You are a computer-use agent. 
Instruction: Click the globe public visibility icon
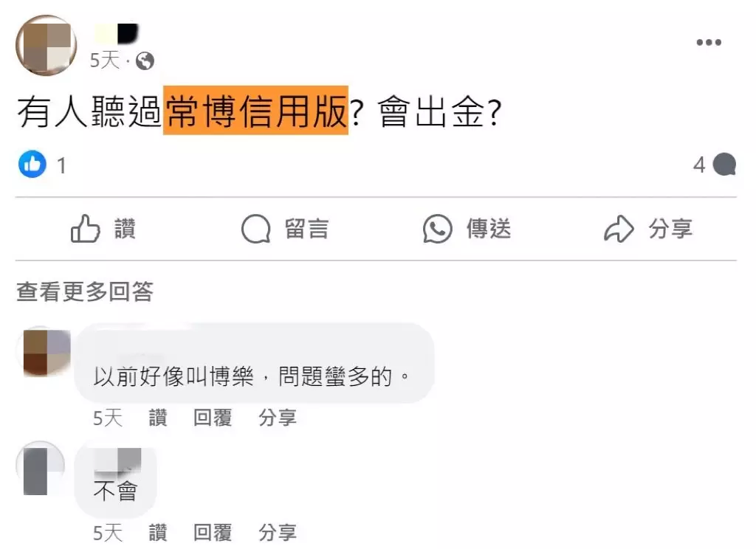(x=145, y=61)
